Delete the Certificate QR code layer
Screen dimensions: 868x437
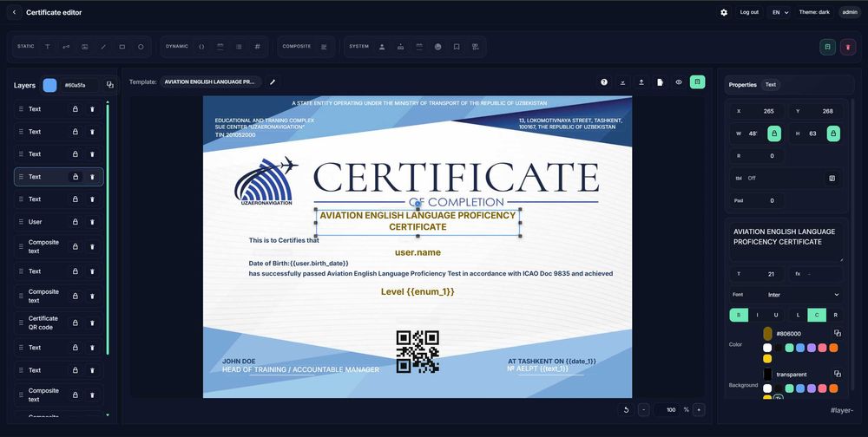(x=92, y=323)
